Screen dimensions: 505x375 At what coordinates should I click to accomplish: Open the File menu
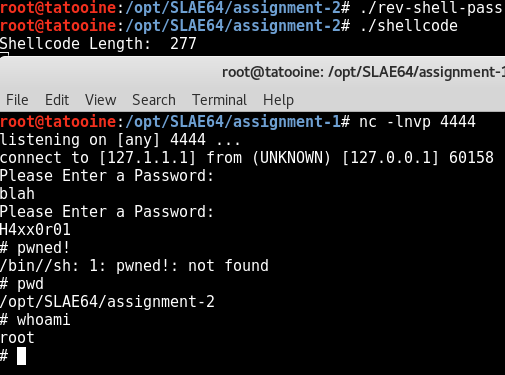pyautogui.click(x=17, y=100)
